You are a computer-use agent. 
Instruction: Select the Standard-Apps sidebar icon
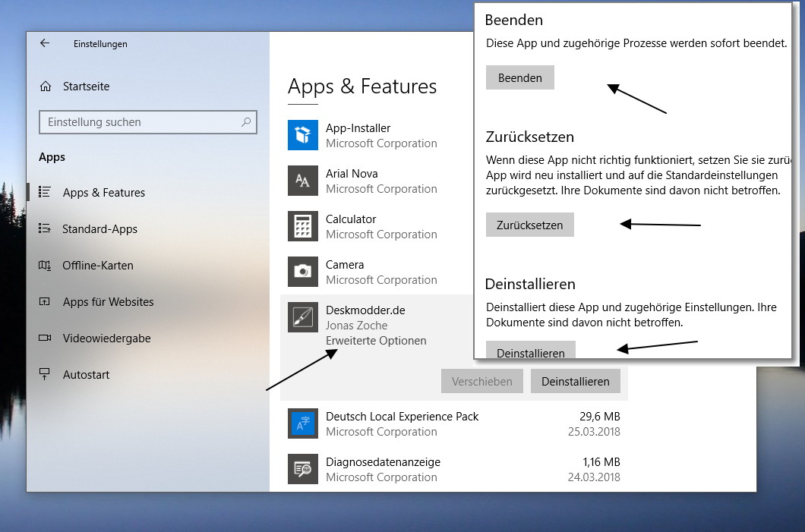click(45, 228)
